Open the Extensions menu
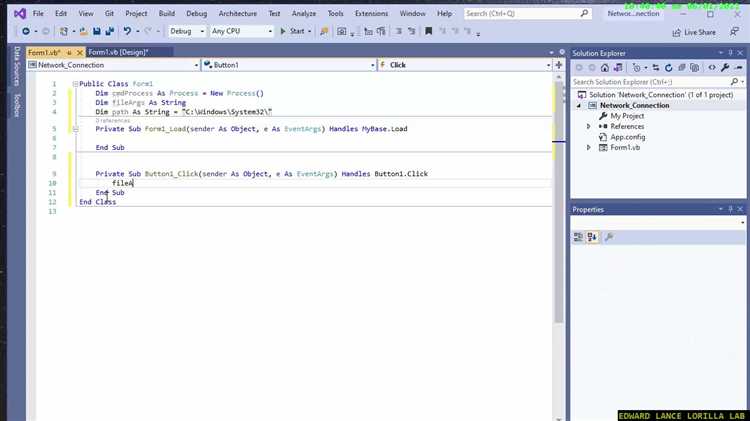750x421 pixels. [371, 13]
